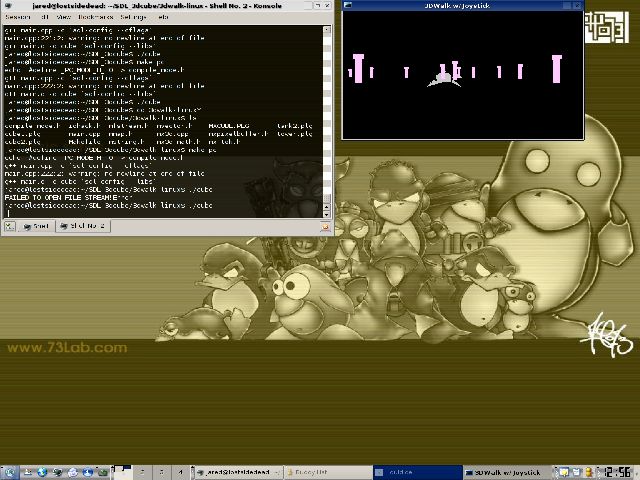640x480 pixels.
Task: Click the yellow buddy system tray icon
Action: (x=589, y=472)
